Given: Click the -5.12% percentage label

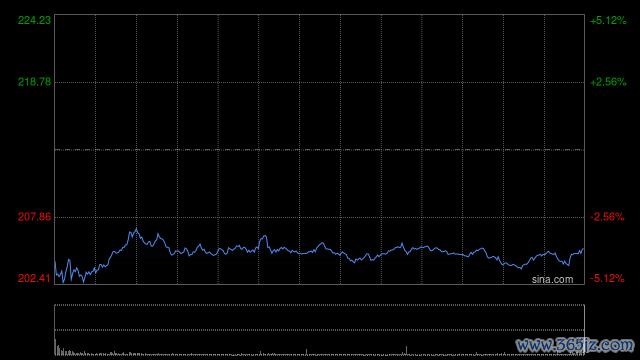Looking at the screenshot, I should [607, 278].
